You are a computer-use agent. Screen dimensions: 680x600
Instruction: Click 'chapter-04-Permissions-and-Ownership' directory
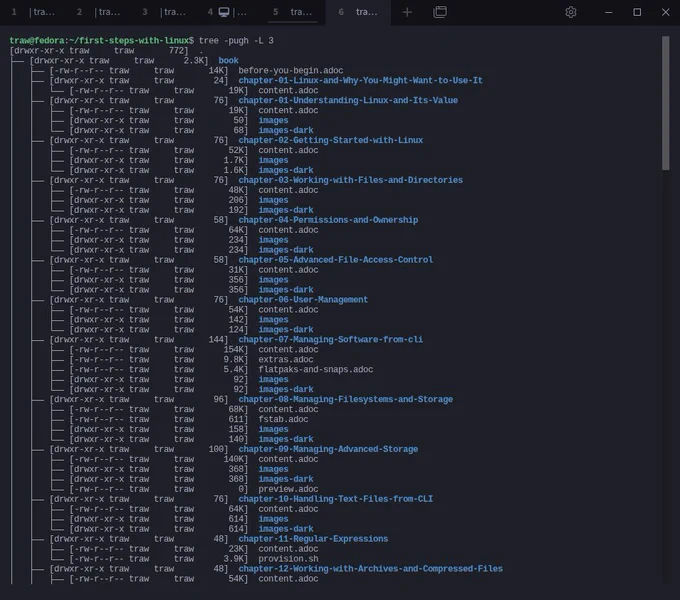(328, 220)
